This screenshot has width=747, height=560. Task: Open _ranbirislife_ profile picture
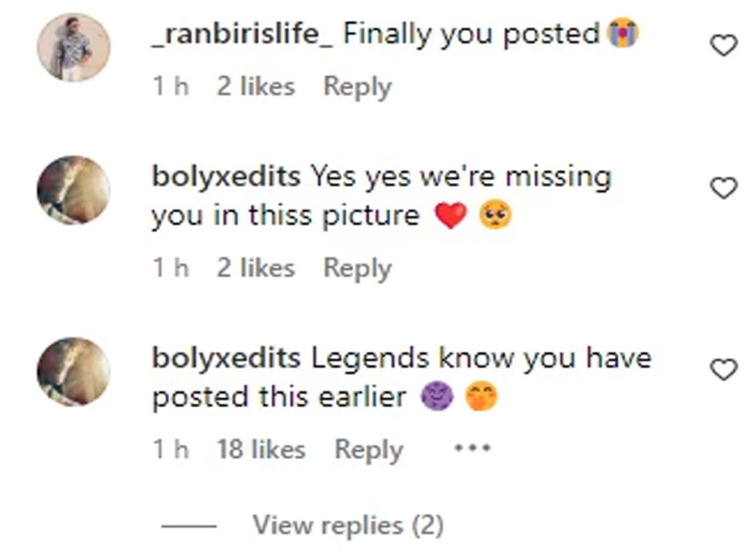74,47
